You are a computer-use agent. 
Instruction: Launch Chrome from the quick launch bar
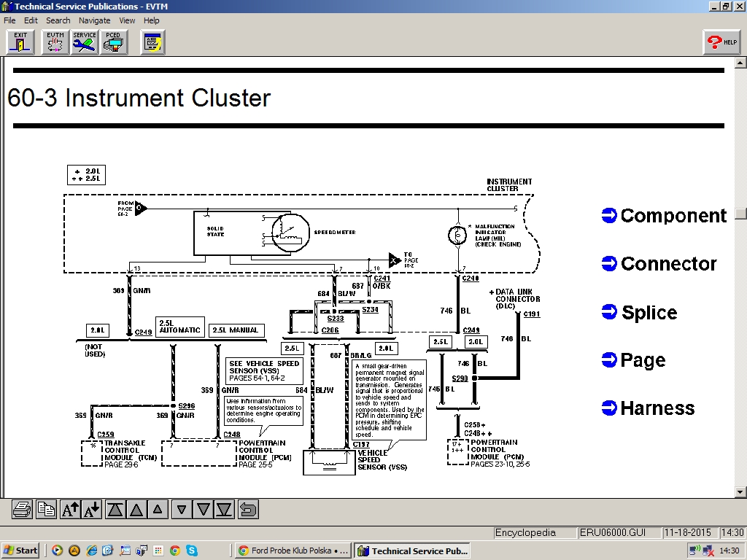175,551
